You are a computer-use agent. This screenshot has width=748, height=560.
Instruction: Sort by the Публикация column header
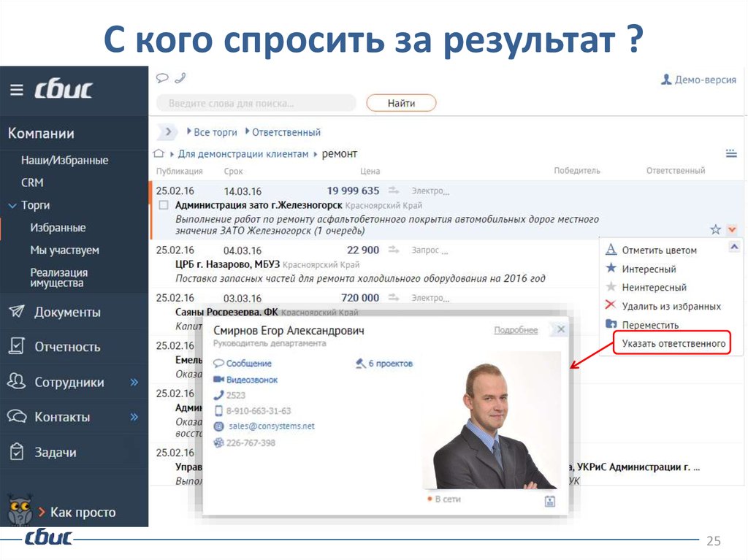[180, 171]
